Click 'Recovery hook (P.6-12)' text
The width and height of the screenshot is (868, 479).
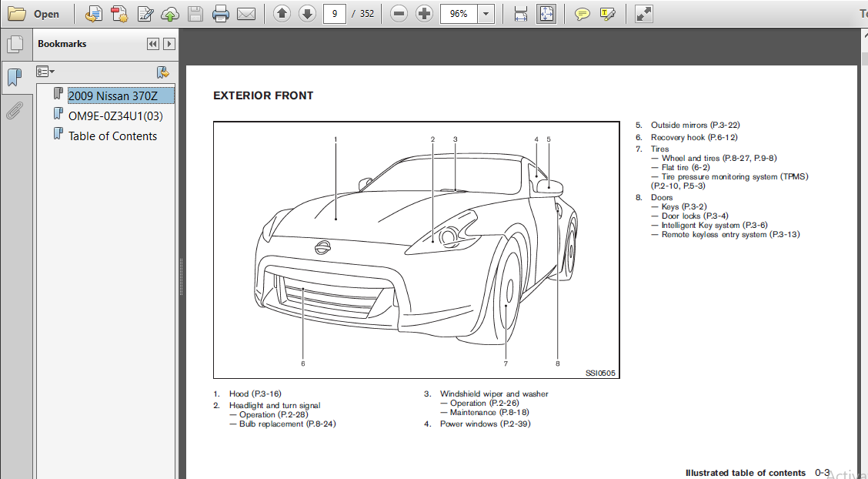[694, 137]
